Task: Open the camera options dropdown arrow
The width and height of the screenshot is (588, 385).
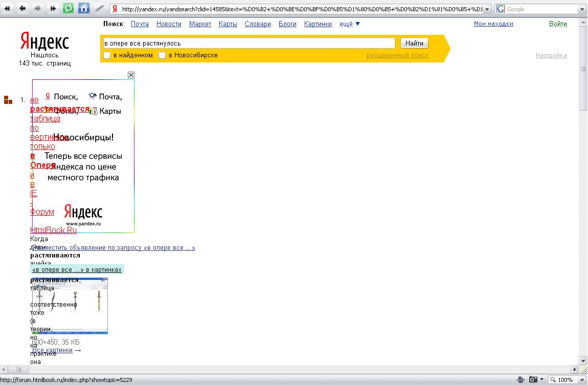Action: point(541,380)
